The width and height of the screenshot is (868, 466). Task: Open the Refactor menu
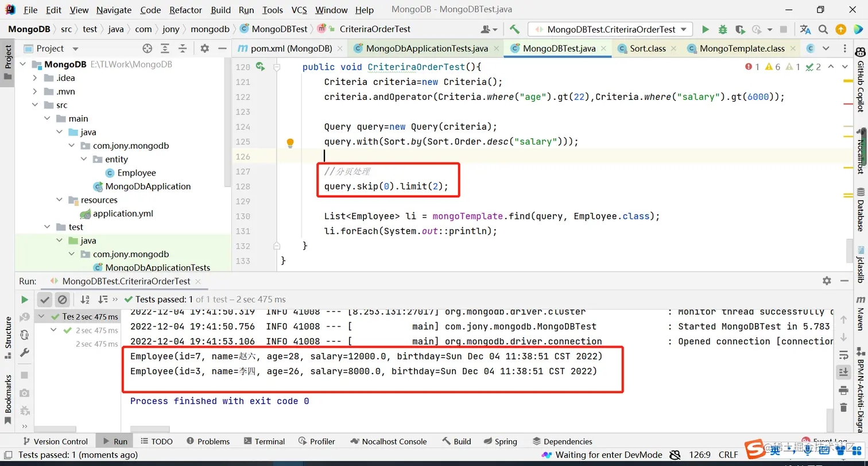tap(186, 10)
